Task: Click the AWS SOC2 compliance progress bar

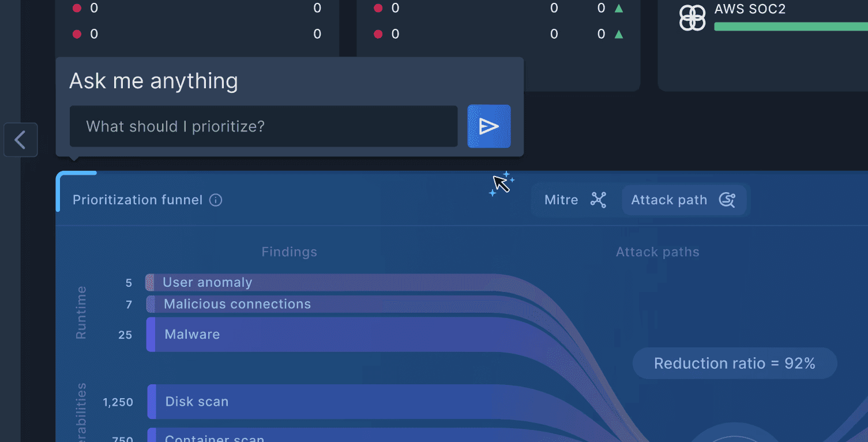Action: [x=790, y=26]
